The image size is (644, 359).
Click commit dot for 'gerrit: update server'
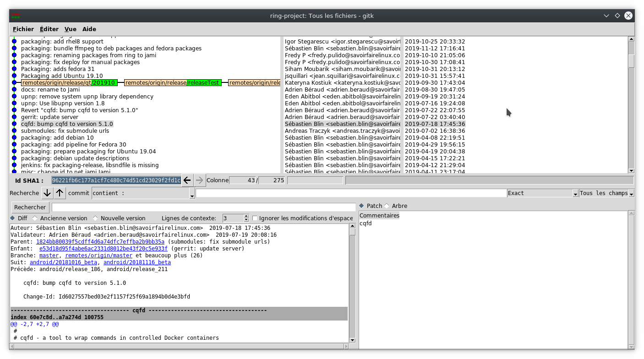(x=14, y=117)
